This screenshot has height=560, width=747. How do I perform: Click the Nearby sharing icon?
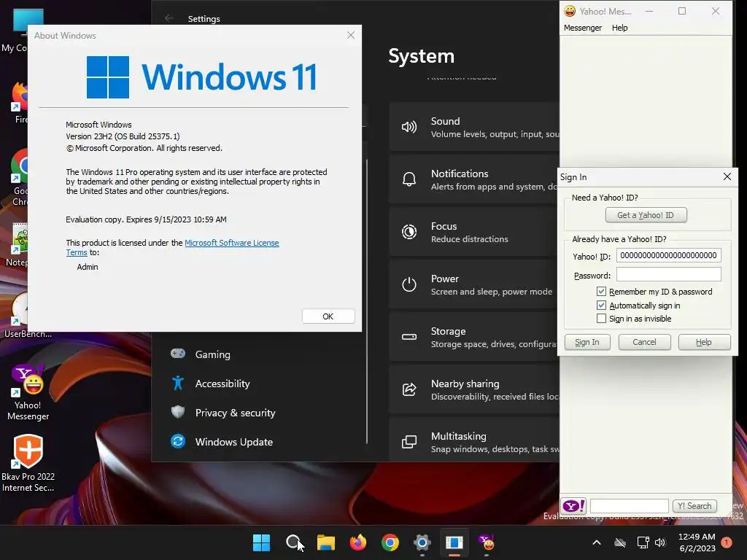click(409, 389)
